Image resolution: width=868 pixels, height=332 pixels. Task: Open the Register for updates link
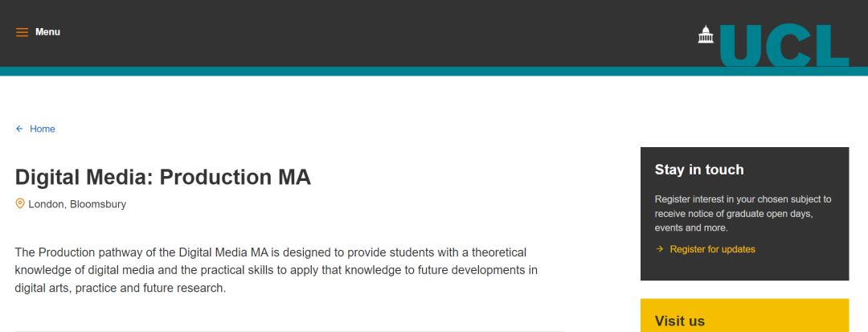[x=712, y=249]
